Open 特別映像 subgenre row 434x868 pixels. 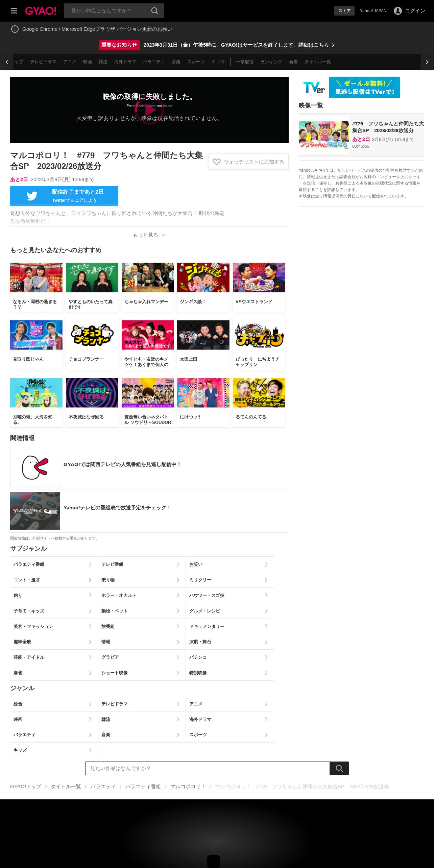point(230,673)
